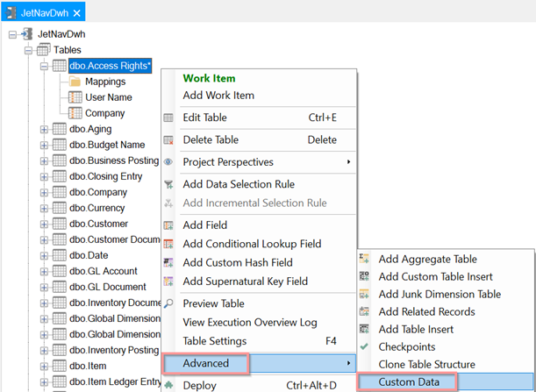Collapse the dbo.Access Rights table node
The height and width of the screenshot is (392, 536).
[45, 66]
